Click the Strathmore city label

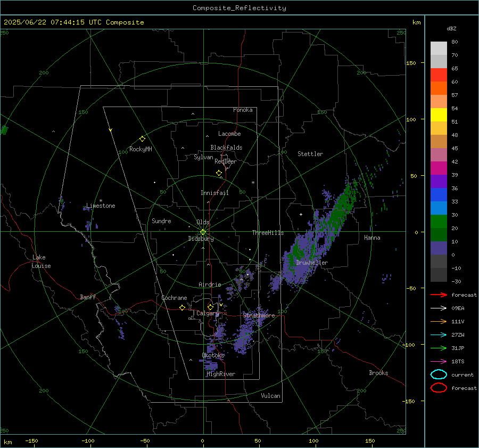tap(259, 315)
